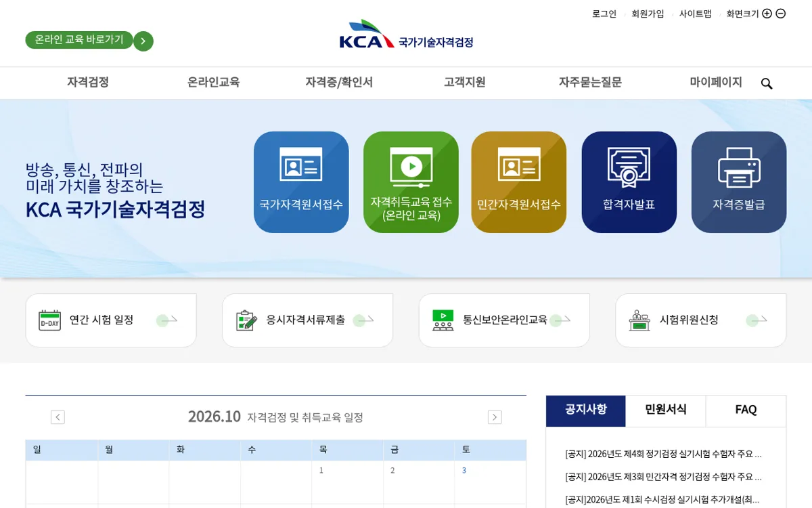The width and height of the screenshot is (812, 508).
Task: Click the 통신보안온라인교육 text link
Action: tap(505, 320)
